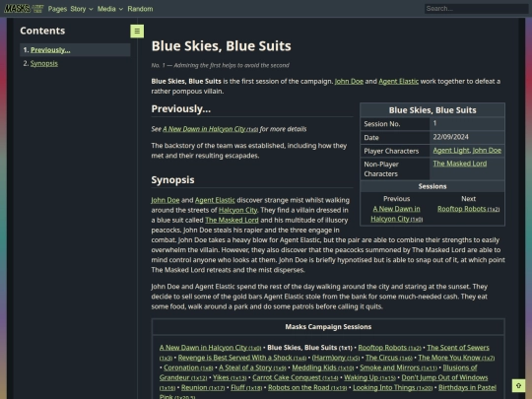The height and width of the screenshot is (399, 532).
Task: Click the date value 22/09/2024
Action: click(450, 137)
